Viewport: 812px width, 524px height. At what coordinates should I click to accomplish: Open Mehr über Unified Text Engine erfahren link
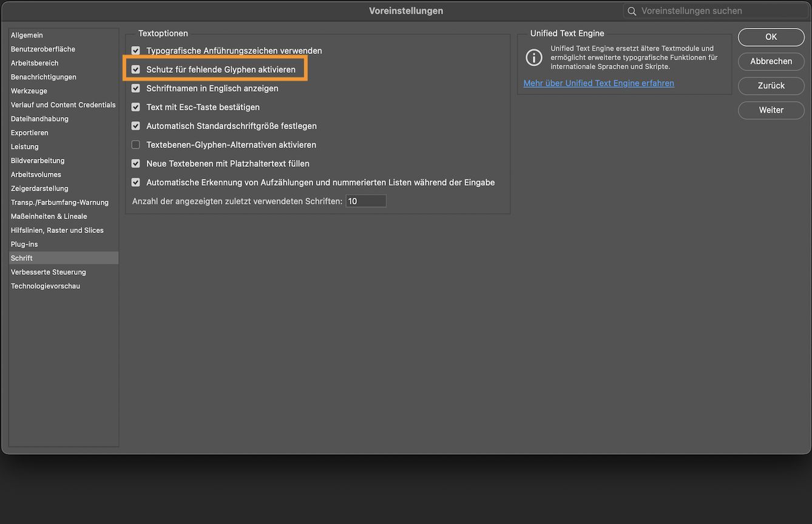coord(599,83)
